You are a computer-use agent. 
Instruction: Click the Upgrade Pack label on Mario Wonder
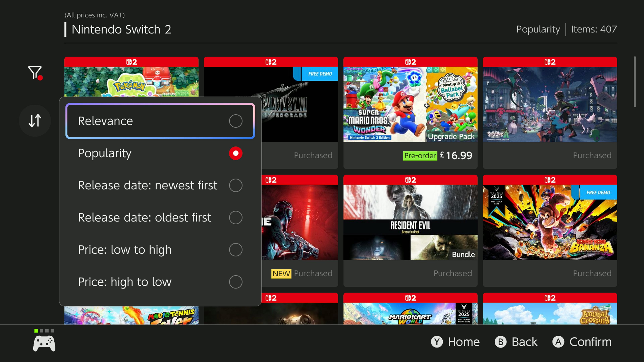tap(451, 137)
